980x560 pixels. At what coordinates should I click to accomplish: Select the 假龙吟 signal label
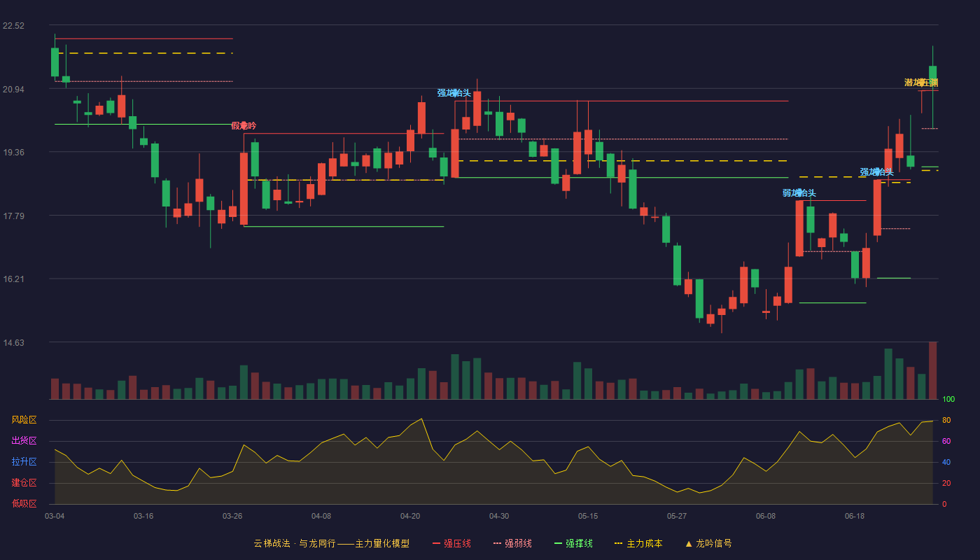(x=244, y=126)
